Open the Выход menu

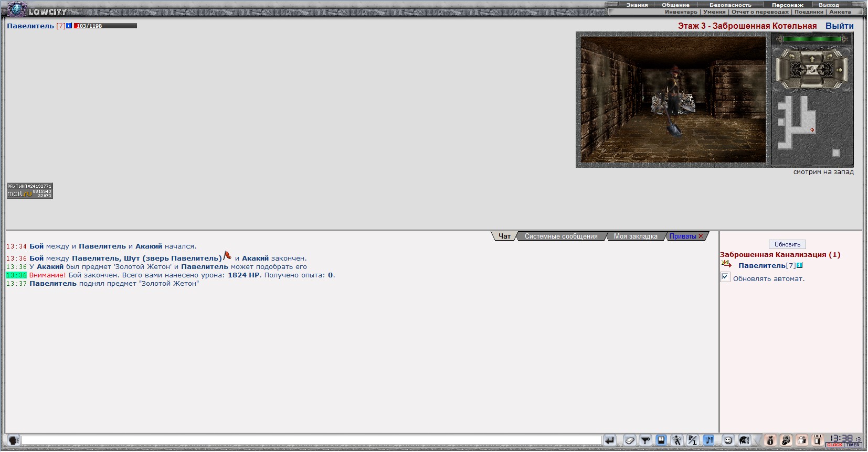pos(829,5)
